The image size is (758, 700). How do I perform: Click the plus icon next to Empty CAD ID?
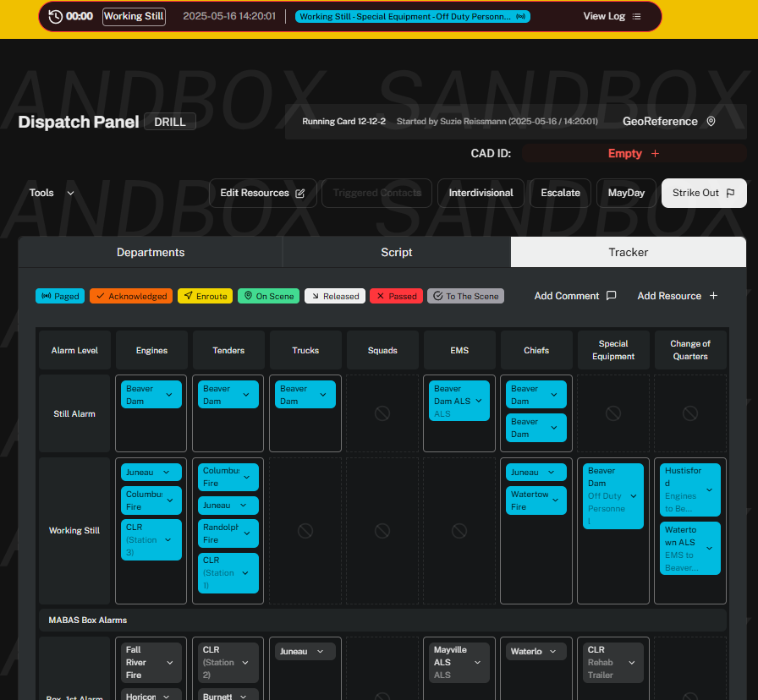click(655, 154)
